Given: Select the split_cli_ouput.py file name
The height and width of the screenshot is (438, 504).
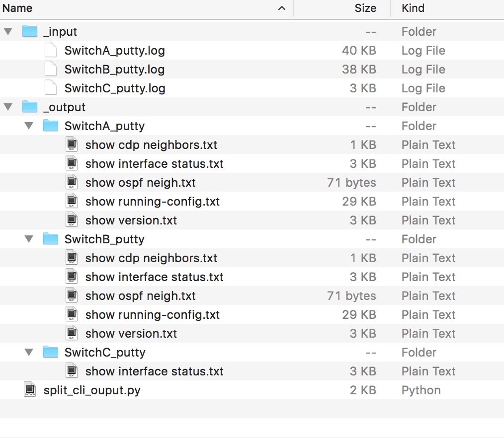Looking at the screenshot, I should (x=92, y=390).
